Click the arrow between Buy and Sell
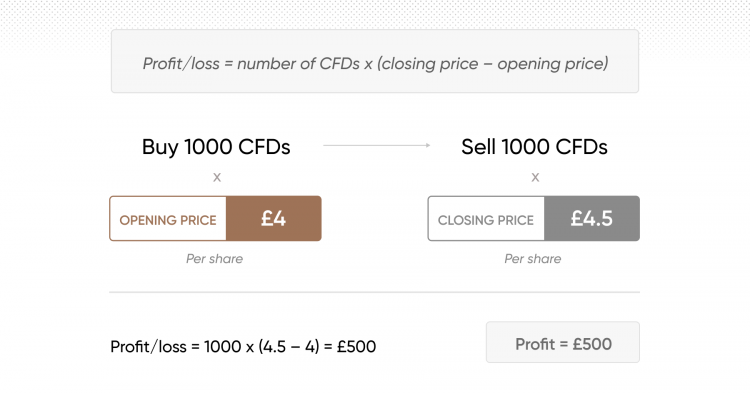Image resolution: width=750 pixels, height=393 pixels. coord(376,145)
